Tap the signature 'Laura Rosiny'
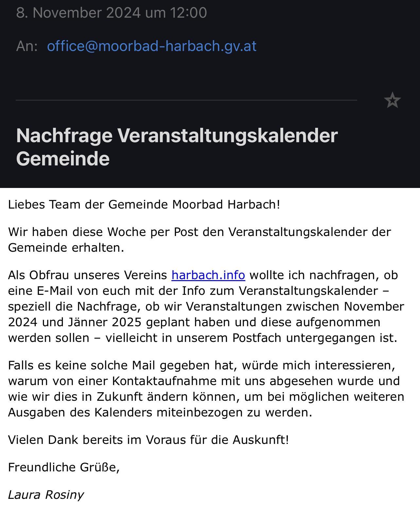This screenshot has height=507, width=420. click(x=46, y=495)
